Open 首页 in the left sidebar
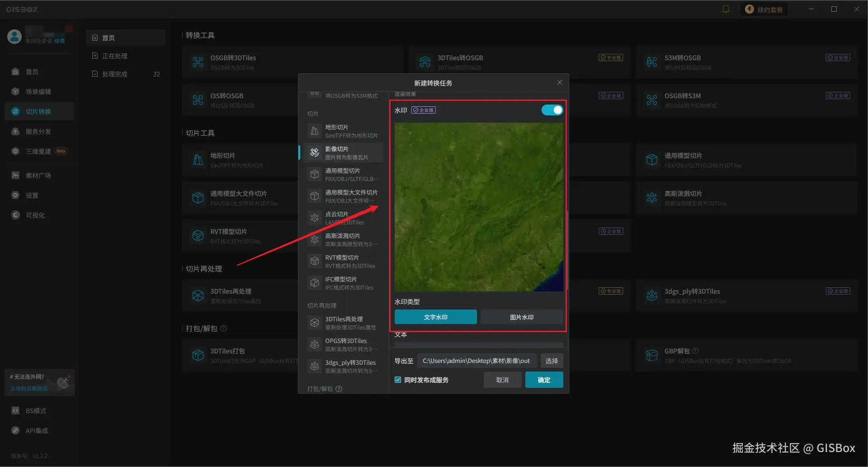This screenshot has height=467, width=868. pyautogui.click(x=39, y=72)
